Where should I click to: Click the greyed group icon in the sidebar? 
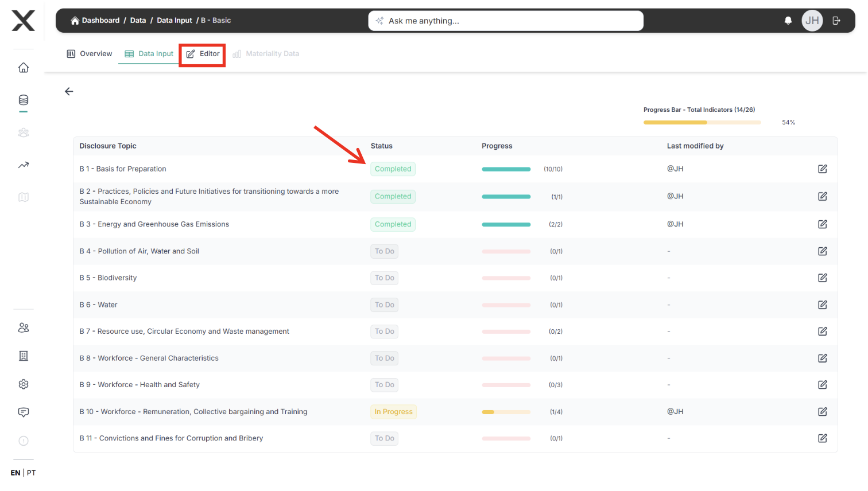point(24,133)
